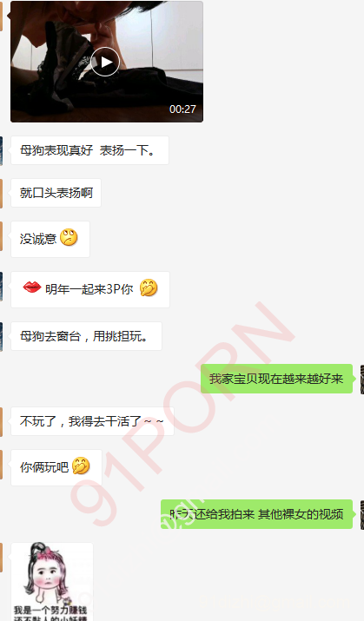This screenshot has width=364, height=621.
Task: Click the giggling emoji after 明年一起来
Action: pyautogui.click(x=149, y=288)
